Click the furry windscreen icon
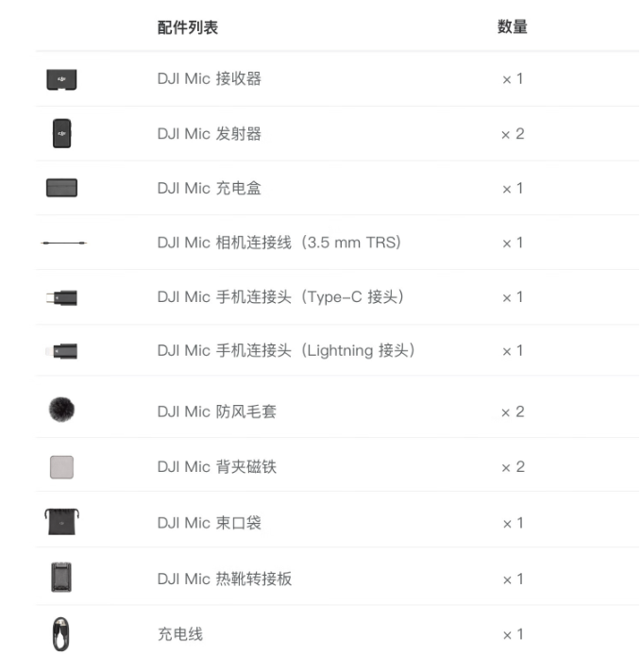The height and width of the screenshot is (672, 642). pos(61,410)
